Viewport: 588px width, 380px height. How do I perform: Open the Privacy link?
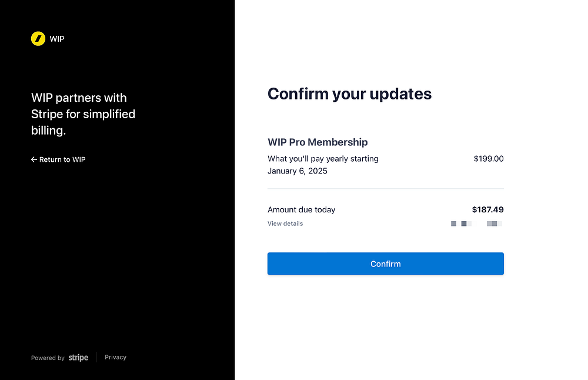(x=115, y=357)
